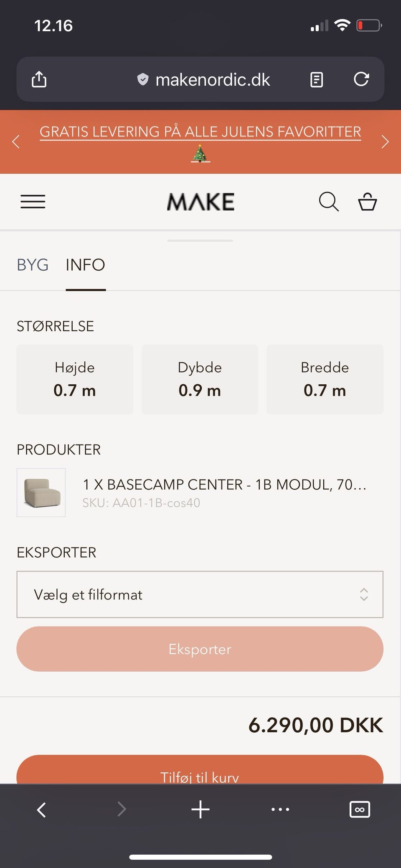Switch to the BYG tab
The height and width of the screenshot is (868, 401).
33,265
